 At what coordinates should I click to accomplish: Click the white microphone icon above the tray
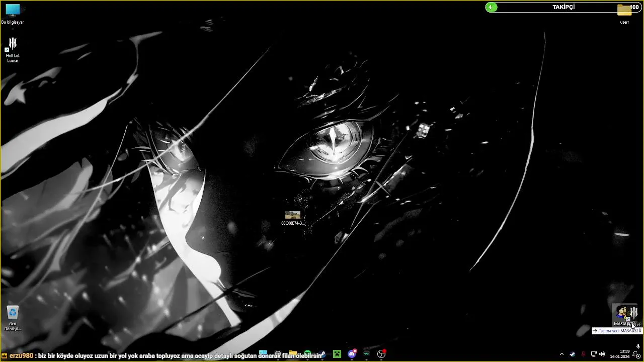pos(638,346)
